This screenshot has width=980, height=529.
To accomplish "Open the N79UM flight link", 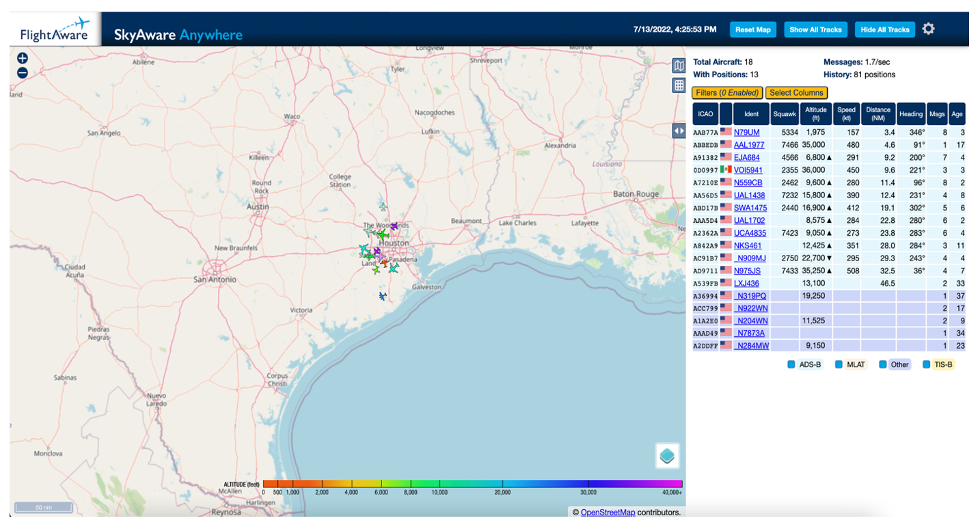I will (746, 132).
